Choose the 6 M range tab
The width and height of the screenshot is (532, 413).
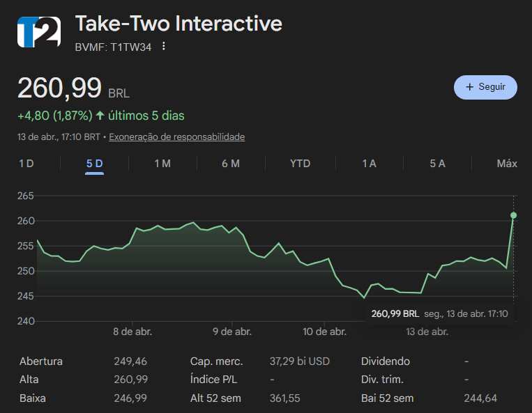coord(231,164)
